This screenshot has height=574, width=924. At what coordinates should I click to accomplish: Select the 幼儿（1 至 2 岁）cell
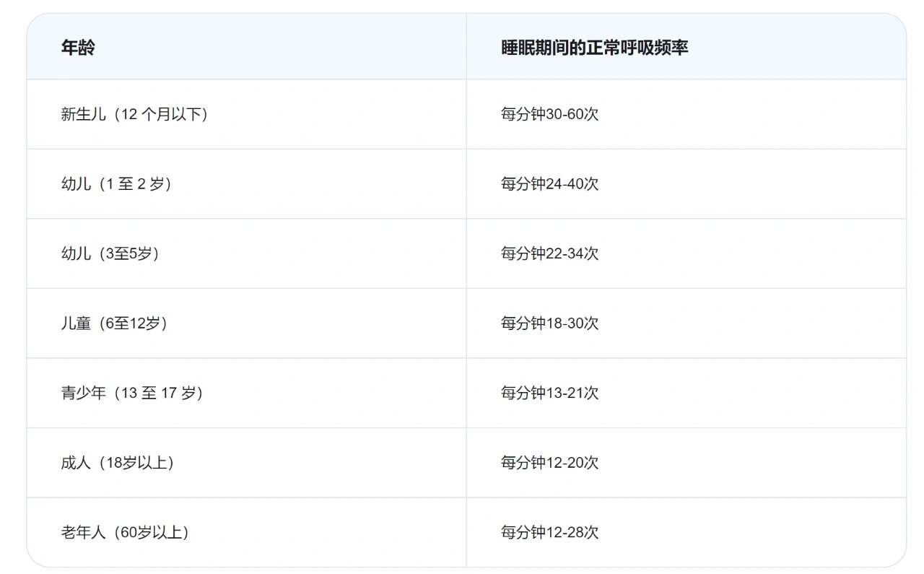(x=117, y=184)
